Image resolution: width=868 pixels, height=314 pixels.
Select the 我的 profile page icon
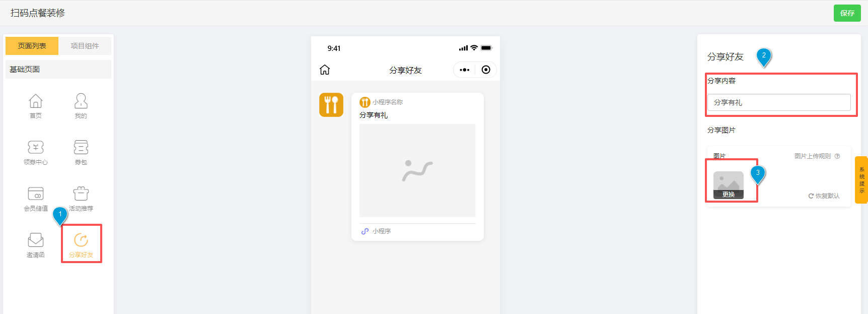[81, 106]
